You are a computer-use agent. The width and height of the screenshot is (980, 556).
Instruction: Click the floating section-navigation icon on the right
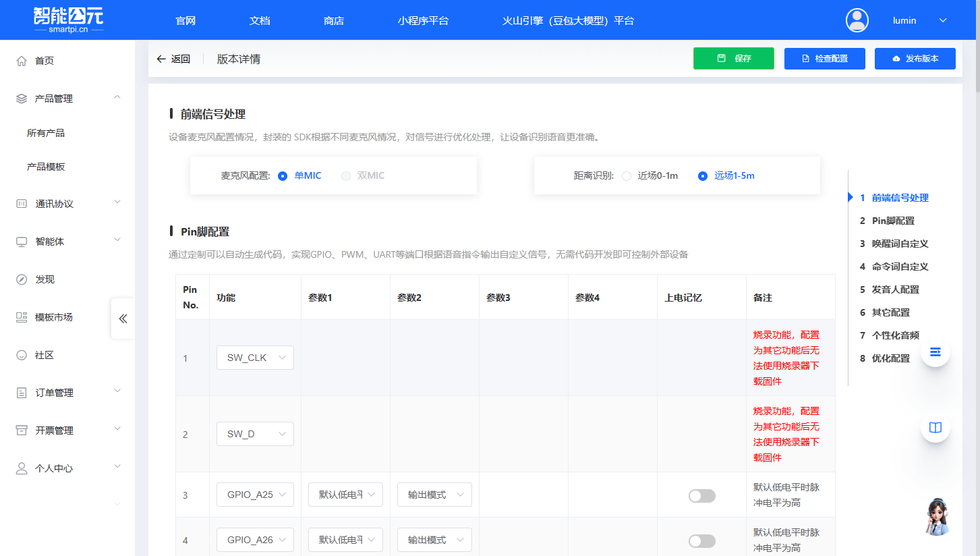pyautogui.click(x=935, y=352)
